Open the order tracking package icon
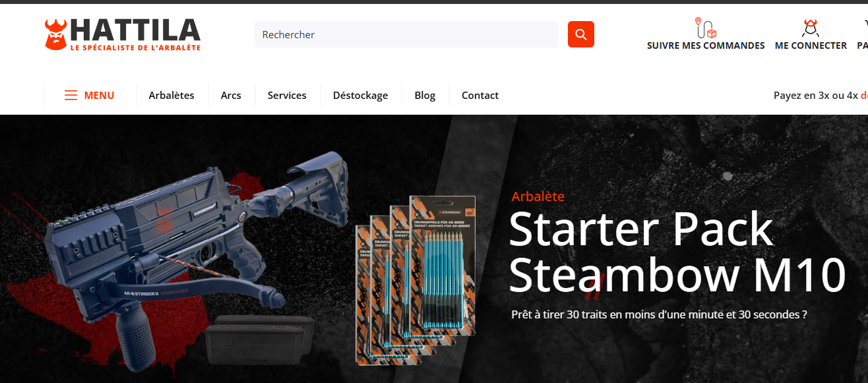Viewport: 868px width, 383px height. (x=706, y=28)
